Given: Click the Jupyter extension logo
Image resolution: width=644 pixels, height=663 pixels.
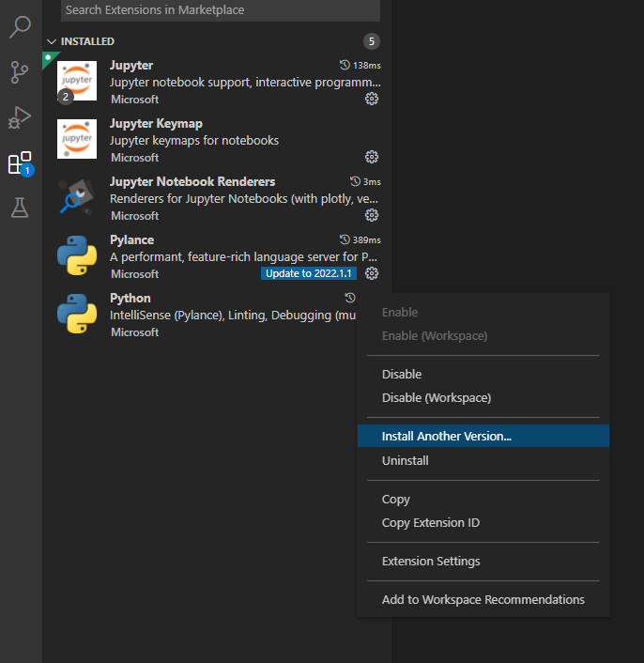Looking at the screenshot, I should (x=77, y=81).
